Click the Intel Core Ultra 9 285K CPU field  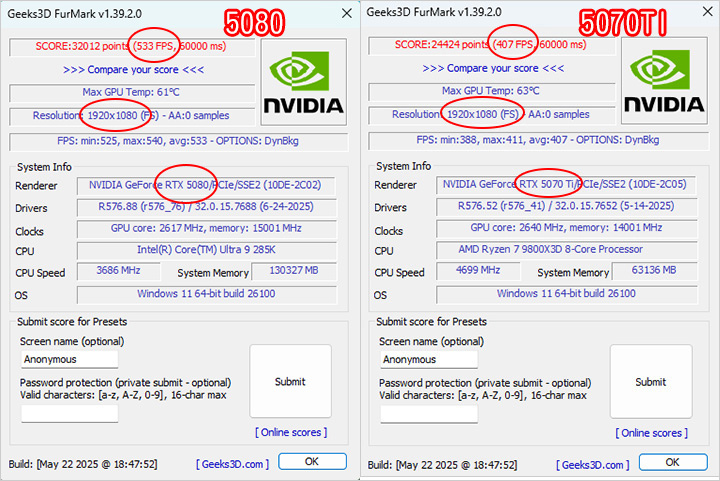click(207, 250)
